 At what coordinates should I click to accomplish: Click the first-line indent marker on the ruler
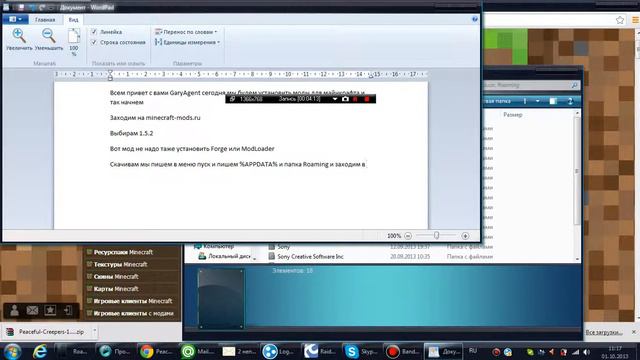click(110, 72)
